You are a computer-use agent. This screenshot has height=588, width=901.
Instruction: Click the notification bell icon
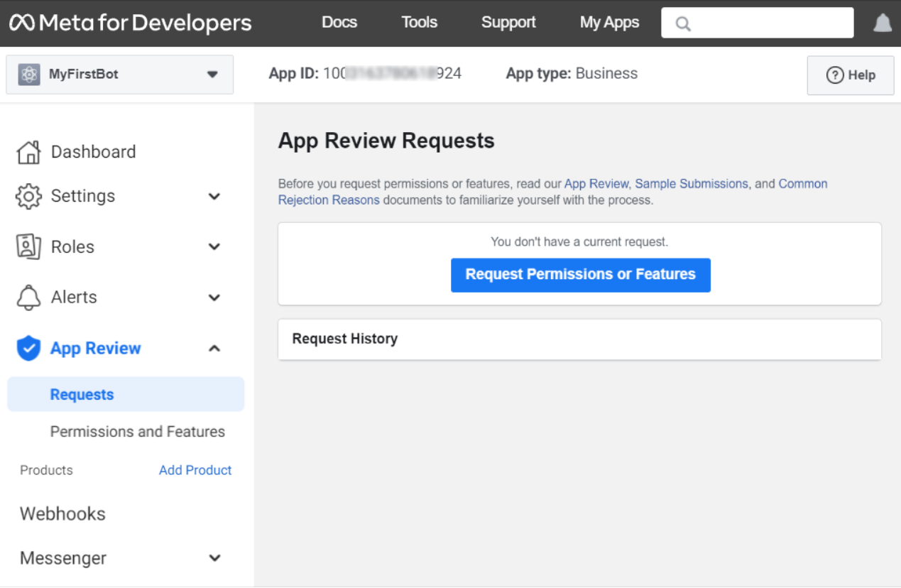[882, 23]
